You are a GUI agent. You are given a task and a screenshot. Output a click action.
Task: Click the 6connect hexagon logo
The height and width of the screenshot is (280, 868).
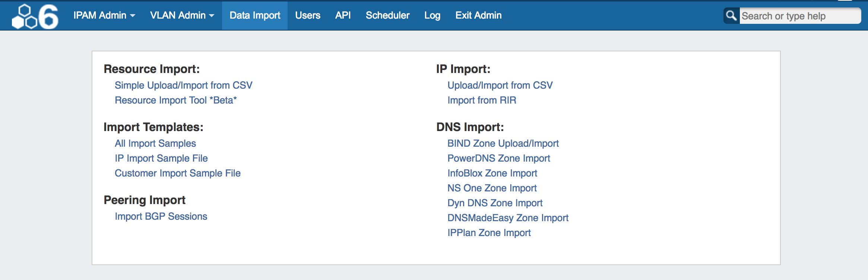pos(35,16)
